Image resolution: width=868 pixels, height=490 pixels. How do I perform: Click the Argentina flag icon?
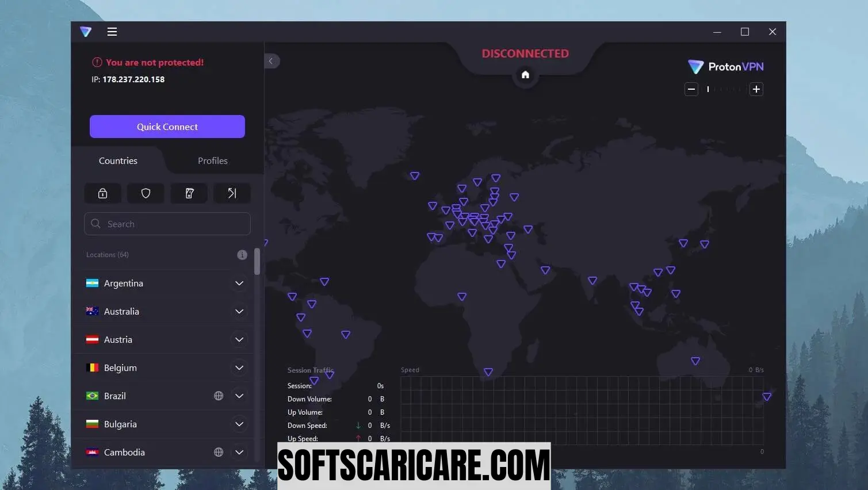click(92, 283)
